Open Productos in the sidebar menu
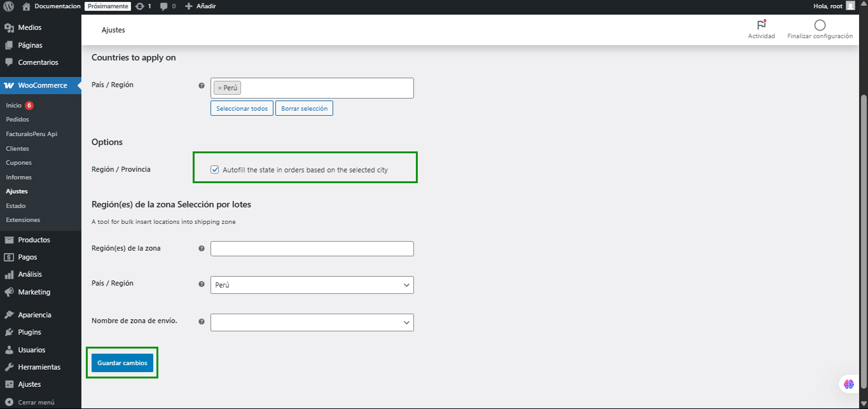The height and width of the screenshot is (409, 868). 34,240
